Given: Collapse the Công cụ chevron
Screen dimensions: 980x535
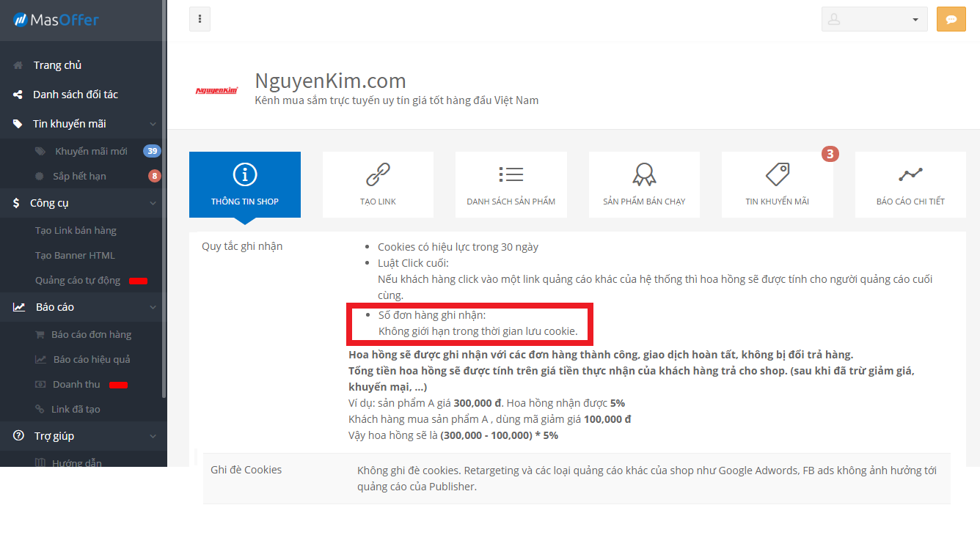Looking at the screenshot, I should (153, 203).
